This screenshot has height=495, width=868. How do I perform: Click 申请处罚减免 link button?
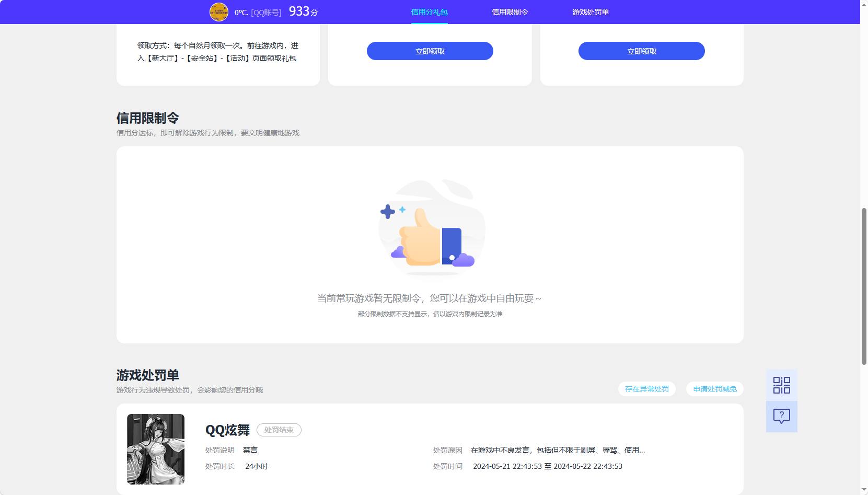click(x=715, y=389)
